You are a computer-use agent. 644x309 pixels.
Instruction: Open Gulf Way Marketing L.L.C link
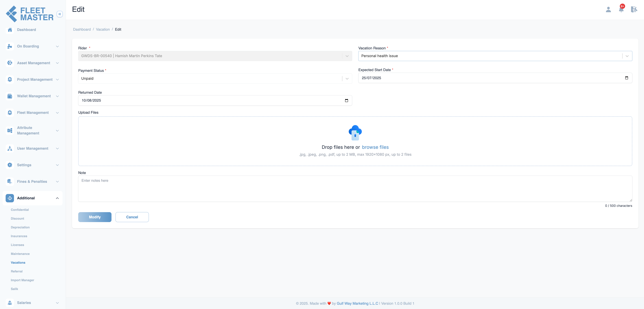click(x=357, y=304)
